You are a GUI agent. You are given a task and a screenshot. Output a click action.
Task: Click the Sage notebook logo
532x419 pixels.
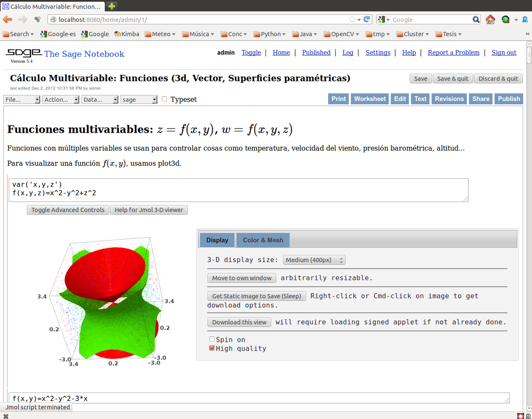pos(22,53)
